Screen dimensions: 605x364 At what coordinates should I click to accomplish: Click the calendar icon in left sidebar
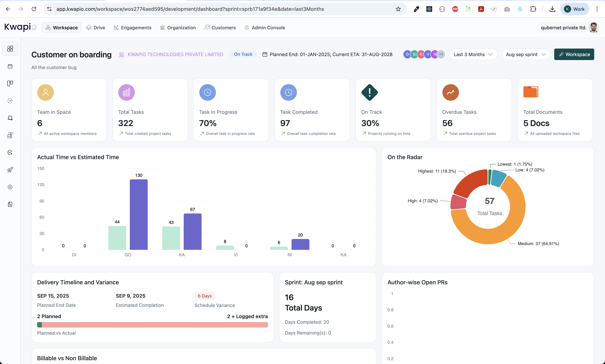pos(10,66)
